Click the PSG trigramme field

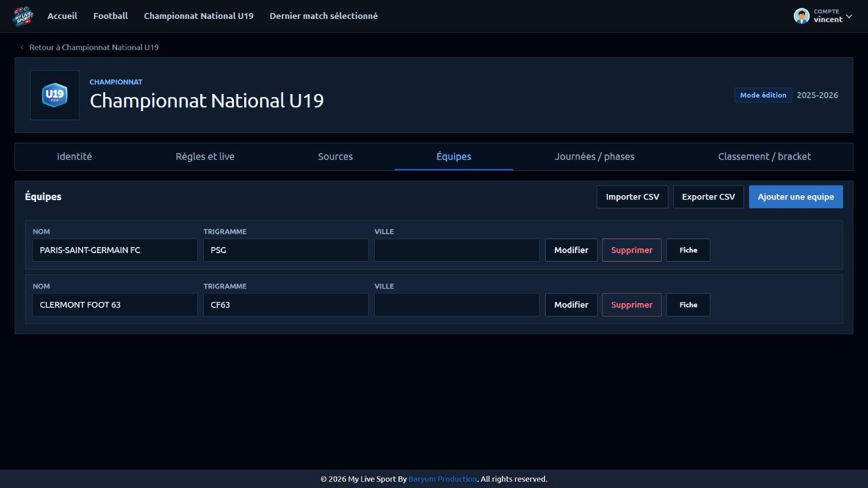(286, 250)
